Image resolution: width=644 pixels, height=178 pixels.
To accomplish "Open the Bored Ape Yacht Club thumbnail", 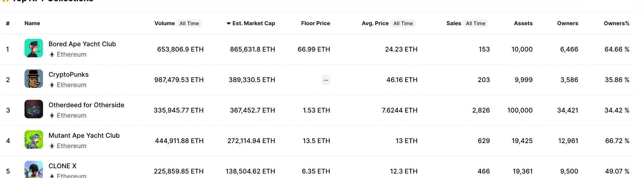I will (34, 48).
